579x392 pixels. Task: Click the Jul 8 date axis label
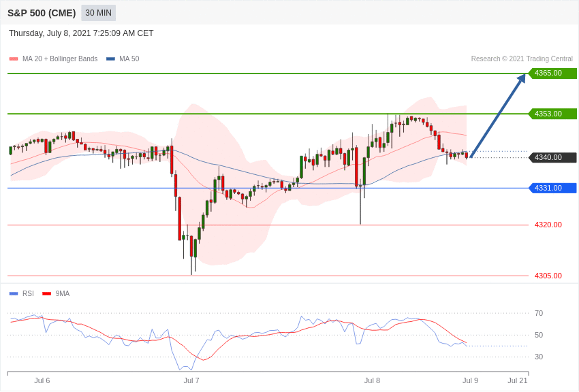tap(372, 380)
